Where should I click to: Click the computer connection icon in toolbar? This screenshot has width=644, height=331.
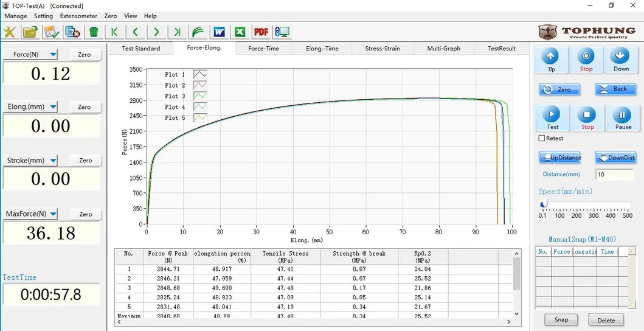[282, 32]
